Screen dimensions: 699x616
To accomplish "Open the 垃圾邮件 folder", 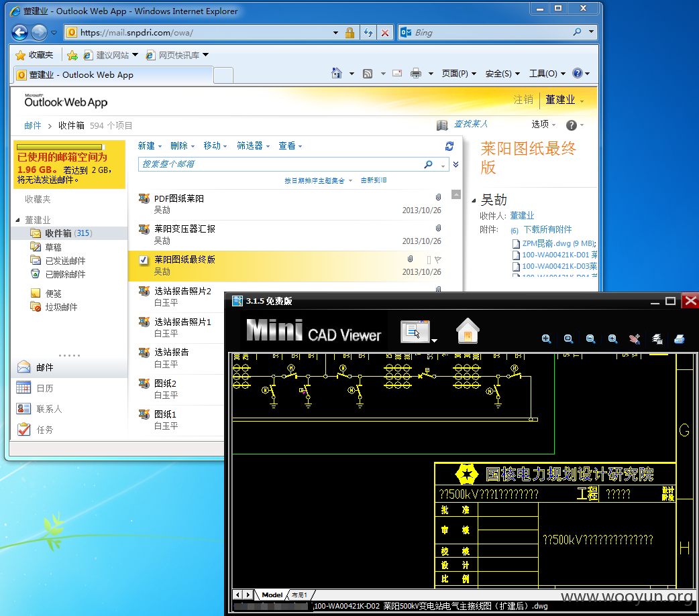I will pyautogui.click(x=61, y=307).
